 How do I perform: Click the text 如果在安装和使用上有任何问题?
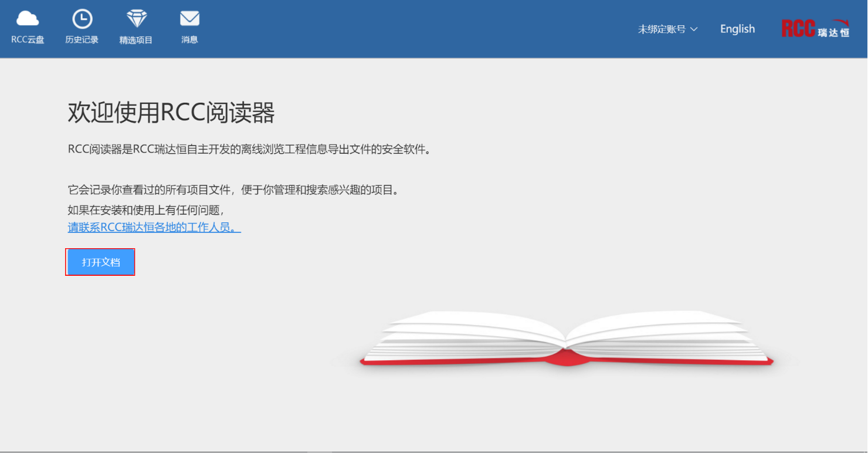(147, 210)
